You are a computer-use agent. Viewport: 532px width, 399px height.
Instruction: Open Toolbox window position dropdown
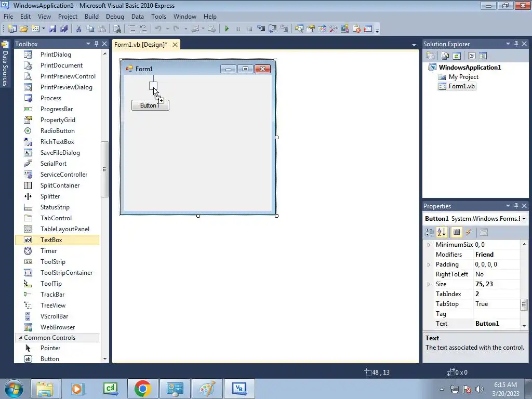pos(88,44)
